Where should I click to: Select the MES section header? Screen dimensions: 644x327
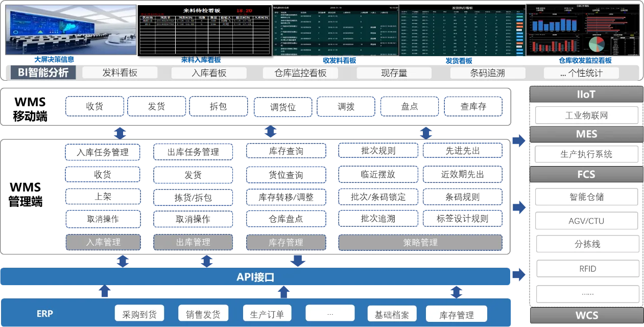point(586,134)
